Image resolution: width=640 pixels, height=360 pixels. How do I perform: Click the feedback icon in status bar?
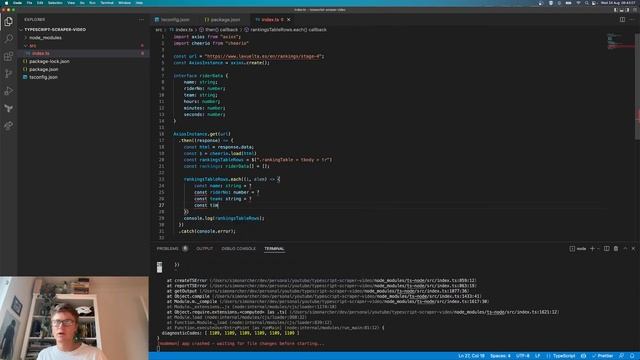[x=621, y=356]
